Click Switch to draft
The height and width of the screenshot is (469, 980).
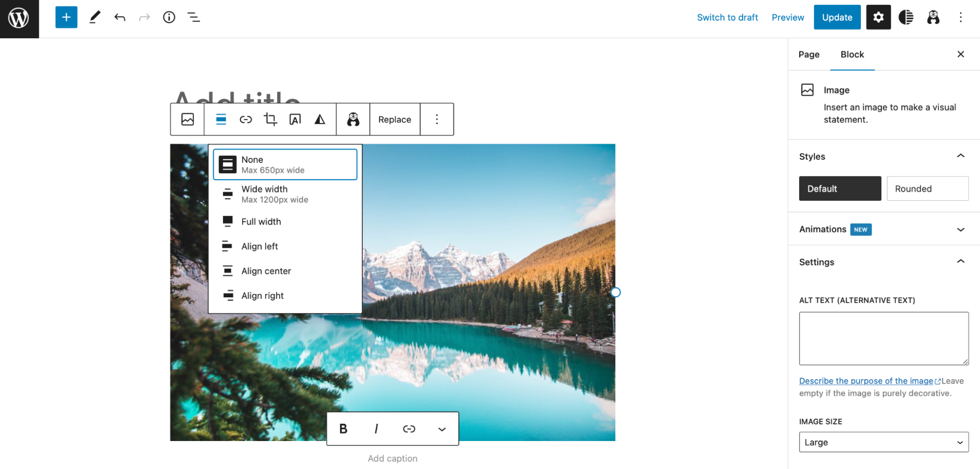coord(727,17)
